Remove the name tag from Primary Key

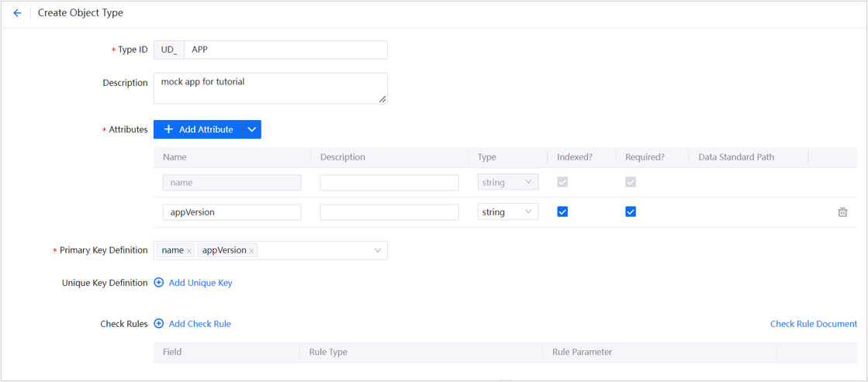(189, 251)
